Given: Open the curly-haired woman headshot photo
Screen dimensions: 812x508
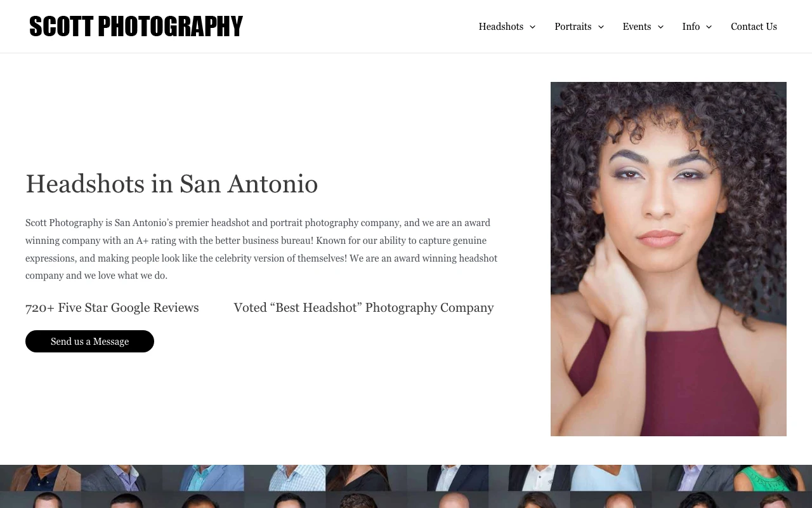Looking at the screenshot, I should [x=669, y=259].
